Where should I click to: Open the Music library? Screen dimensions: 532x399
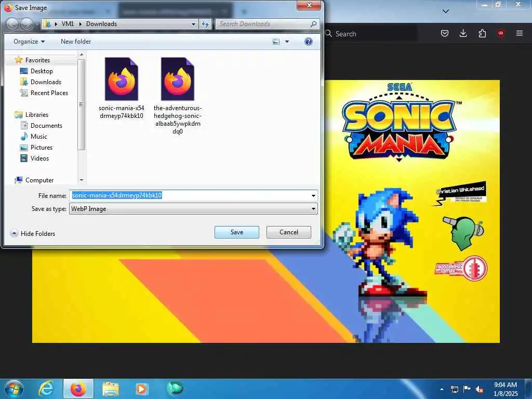[x=38, y=137]
